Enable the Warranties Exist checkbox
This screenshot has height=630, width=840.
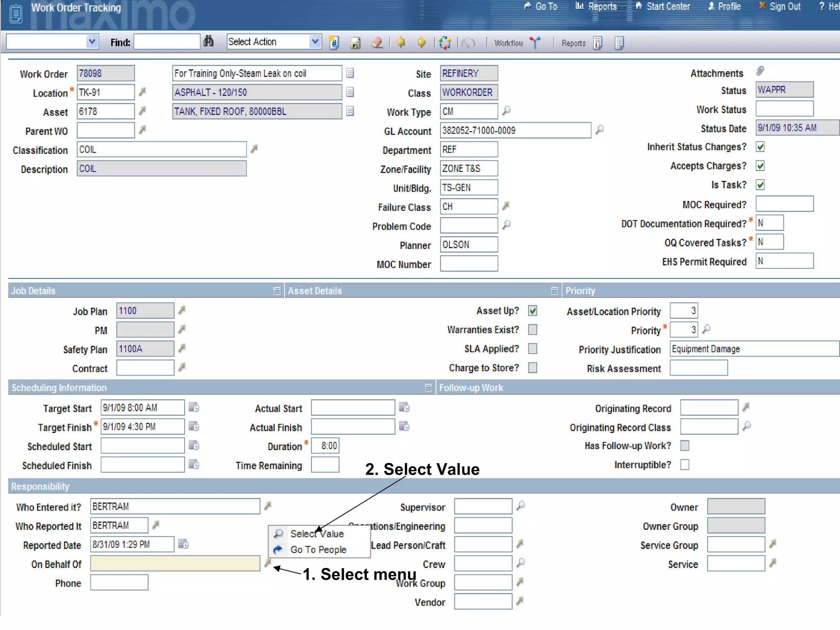click(x=532, y=330)
